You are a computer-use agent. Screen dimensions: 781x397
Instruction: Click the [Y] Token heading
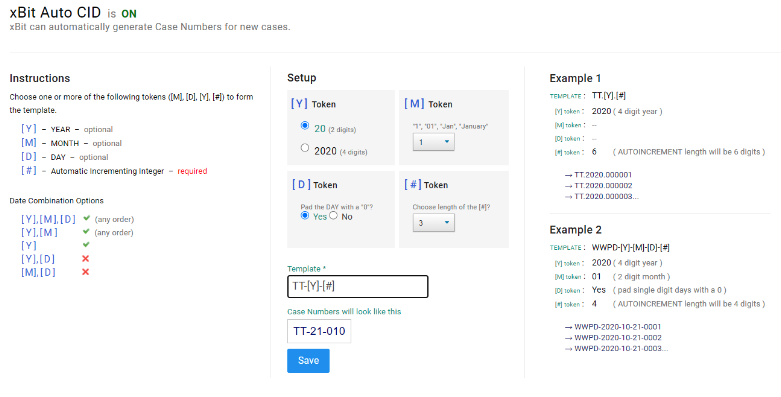point(313,104)
